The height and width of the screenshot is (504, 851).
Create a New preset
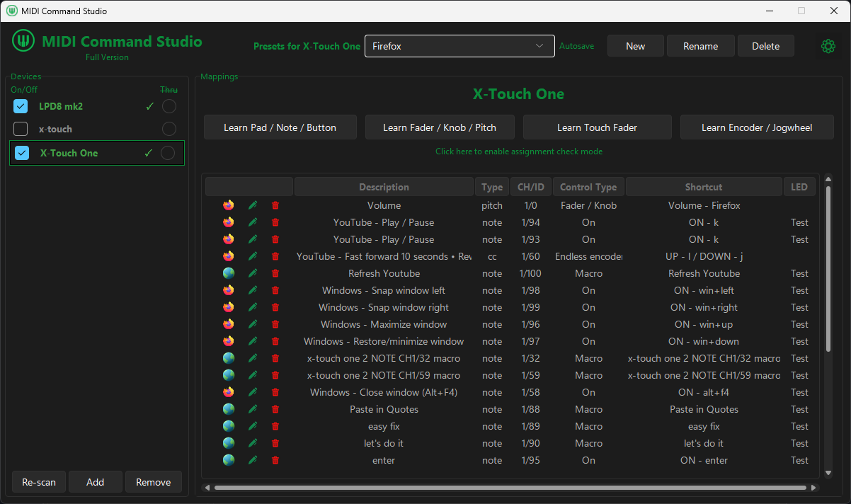636,46
